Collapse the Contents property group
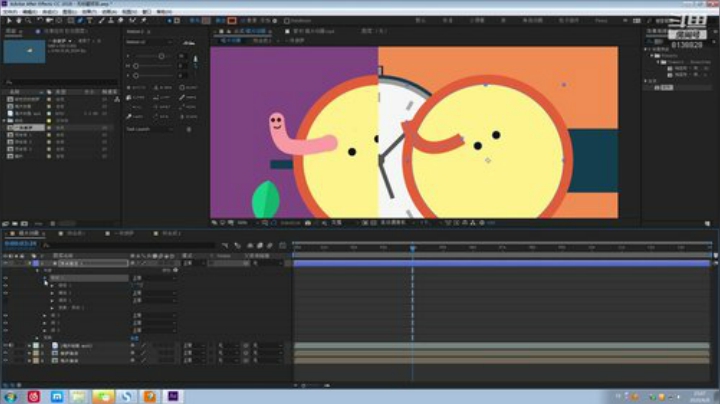 coord(37,270)
